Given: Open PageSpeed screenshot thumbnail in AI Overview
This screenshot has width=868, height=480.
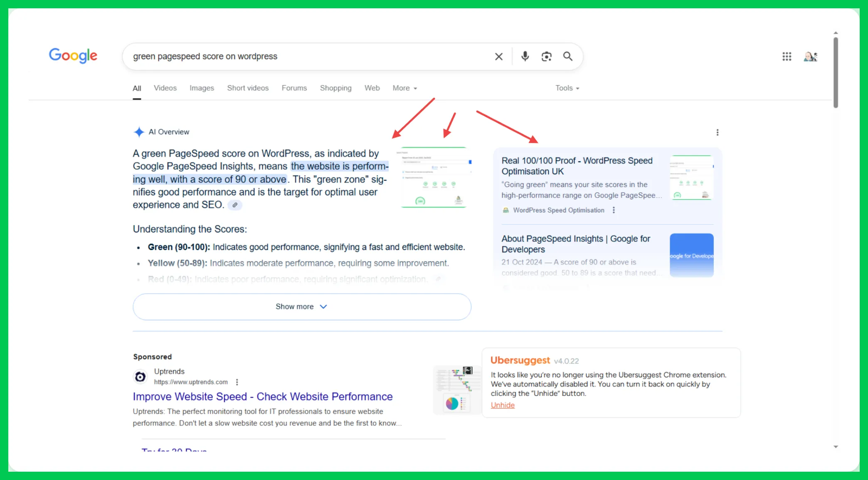Looking at the screenshot, I should [x=434, y=177].
